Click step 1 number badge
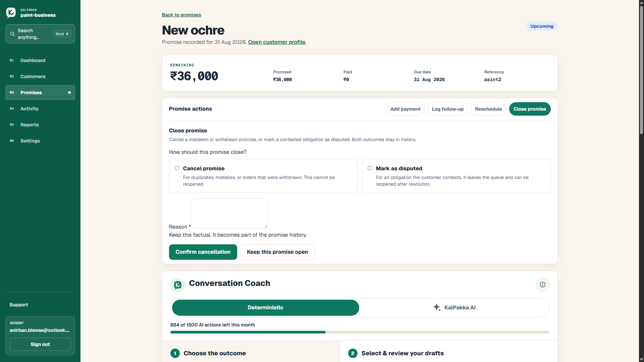 175,353
